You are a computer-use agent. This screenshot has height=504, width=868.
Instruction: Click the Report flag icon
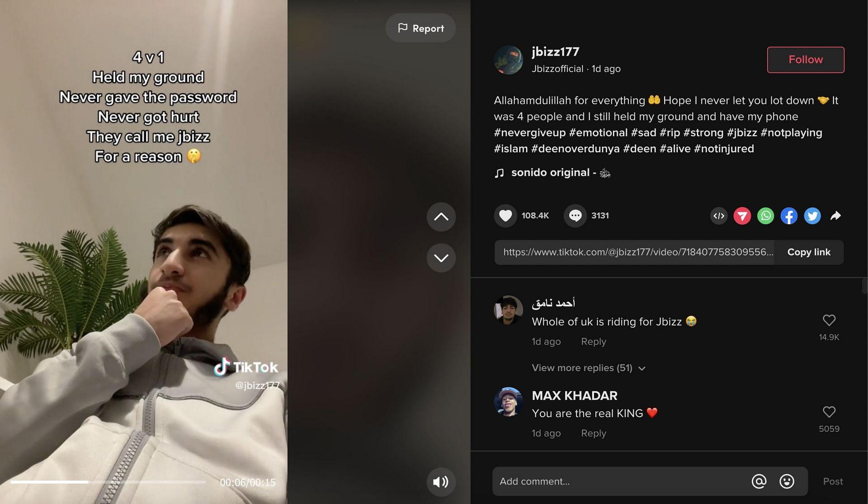402,27
